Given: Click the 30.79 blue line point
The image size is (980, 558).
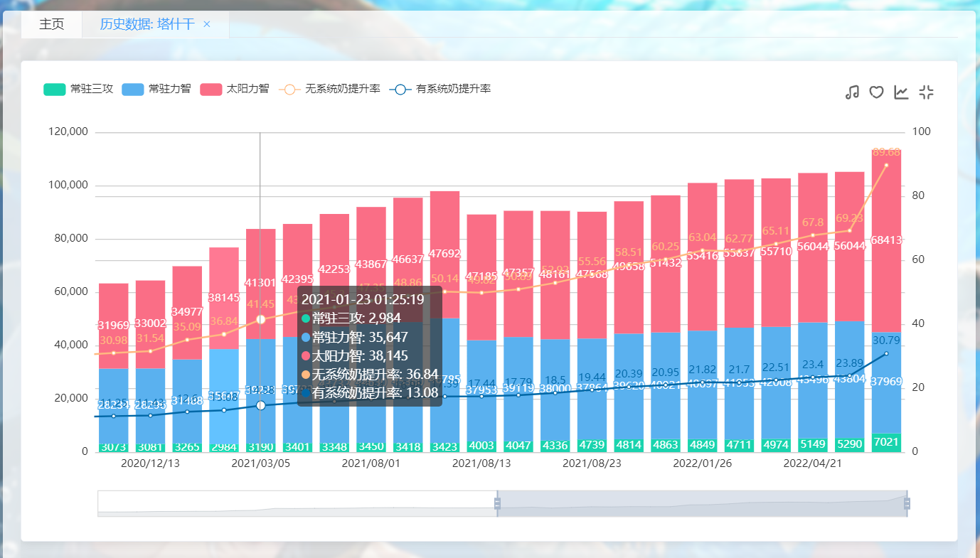Looking at the screenshot, I should pyautogui.click(x=886, y=353).
